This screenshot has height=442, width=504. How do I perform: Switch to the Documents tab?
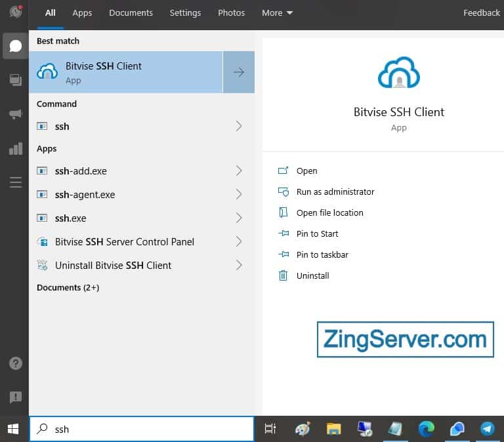[131, 13]
